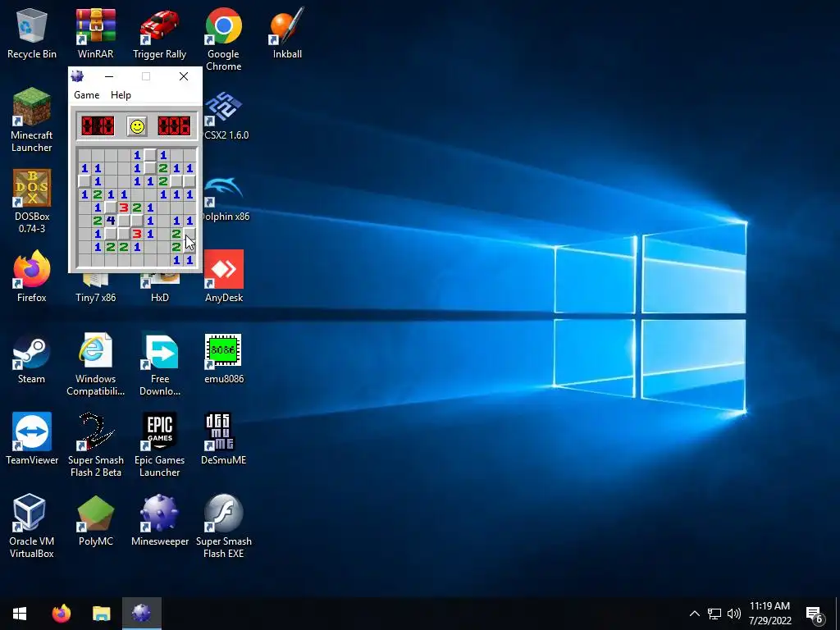Select the AnyDesk desktop shortcut

click(223, 276)
